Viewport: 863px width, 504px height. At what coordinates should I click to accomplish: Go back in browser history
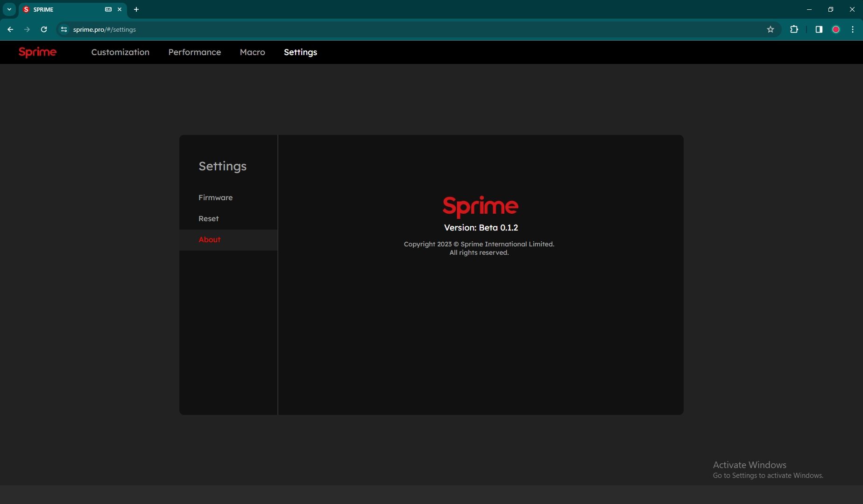[x=10, y=29]
